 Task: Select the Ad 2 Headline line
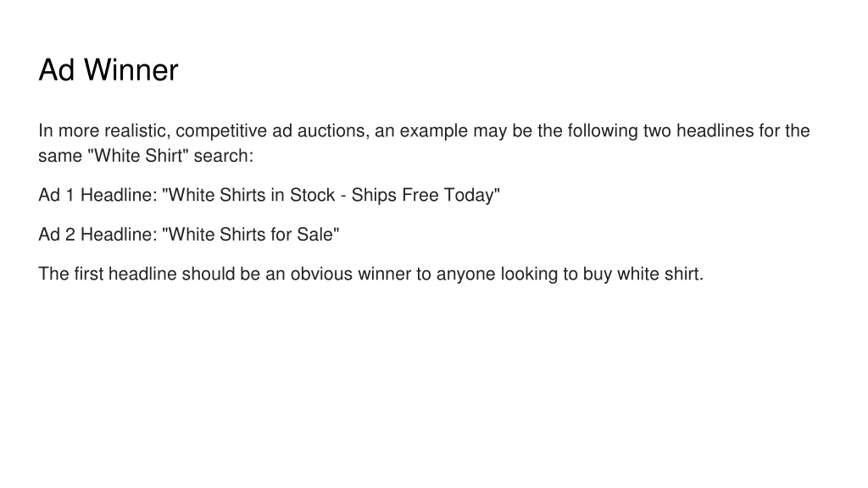pos(189,234)
